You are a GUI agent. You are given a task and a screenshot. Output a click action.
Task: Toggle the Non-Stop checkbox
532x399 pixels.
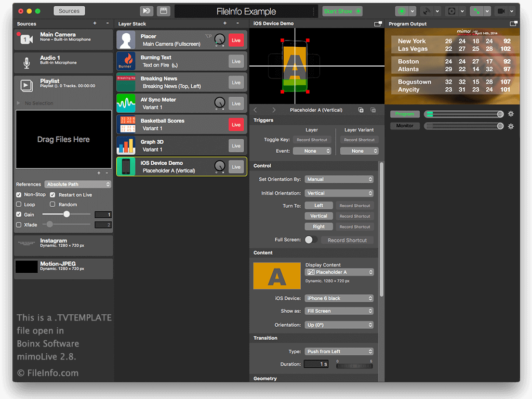pyautogui.click(x=19, y=195)
